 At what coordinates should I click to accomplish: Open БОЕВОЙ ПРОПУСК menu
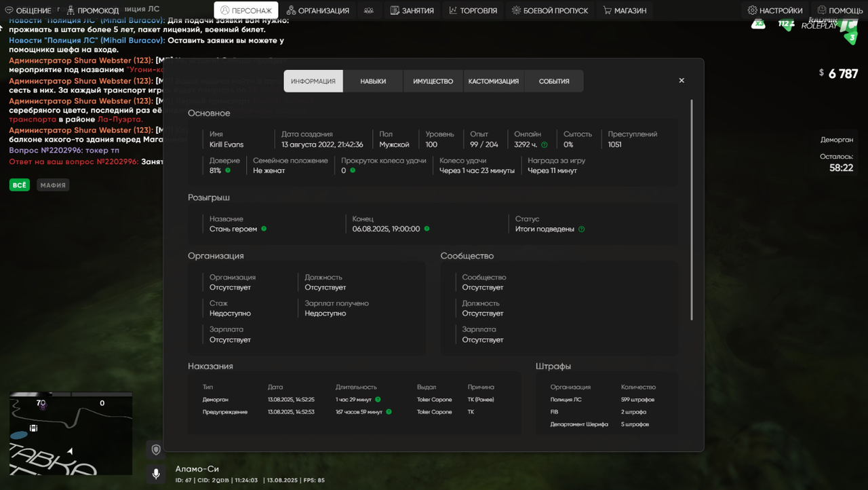pyautogui.click(x=550, y=10)
